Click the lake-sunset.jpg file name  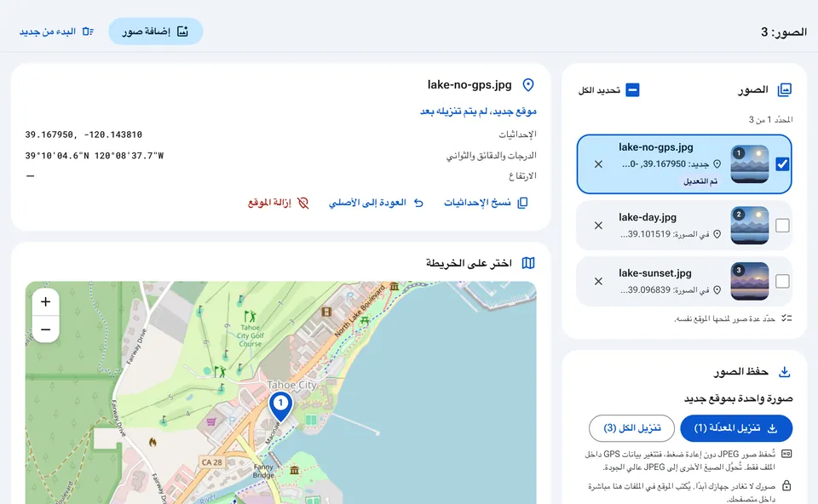654,273
